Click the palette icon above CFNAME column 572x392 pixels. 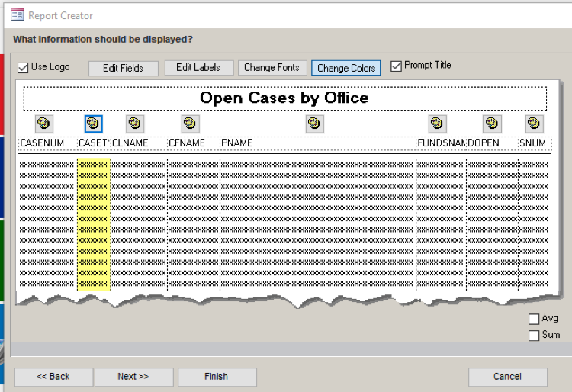tap(190, 124)
